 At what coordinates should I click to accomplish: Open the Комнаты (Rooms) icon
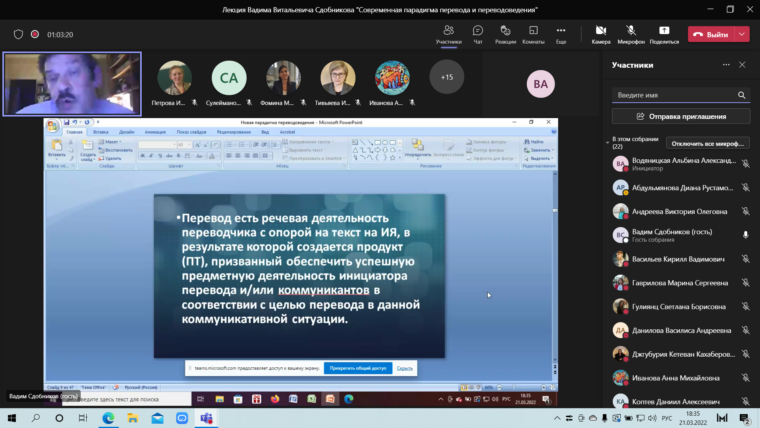click(x=533, y=30)
